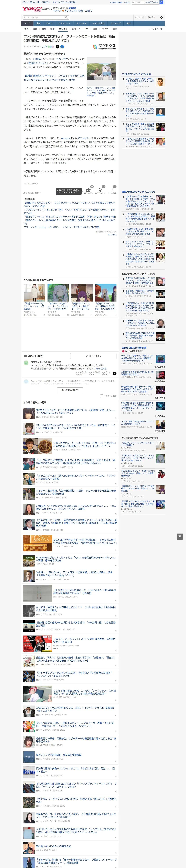
Task: Open the エキスパート navigation tab
Action: [x=64, y=24]
